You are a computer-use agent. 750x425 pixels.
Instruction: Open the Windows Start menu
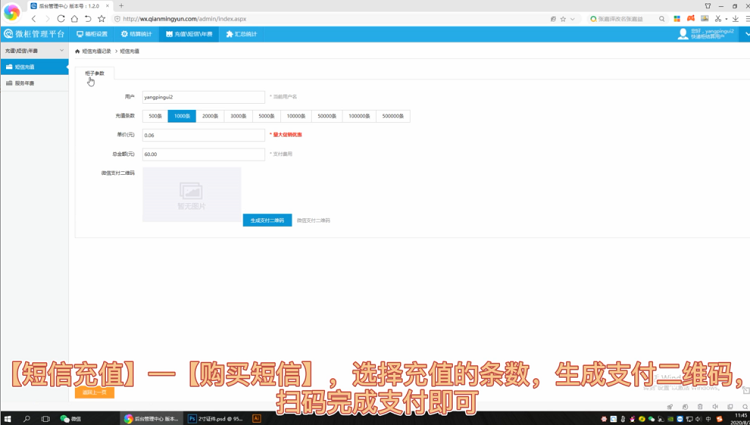(x=8, y=419)
